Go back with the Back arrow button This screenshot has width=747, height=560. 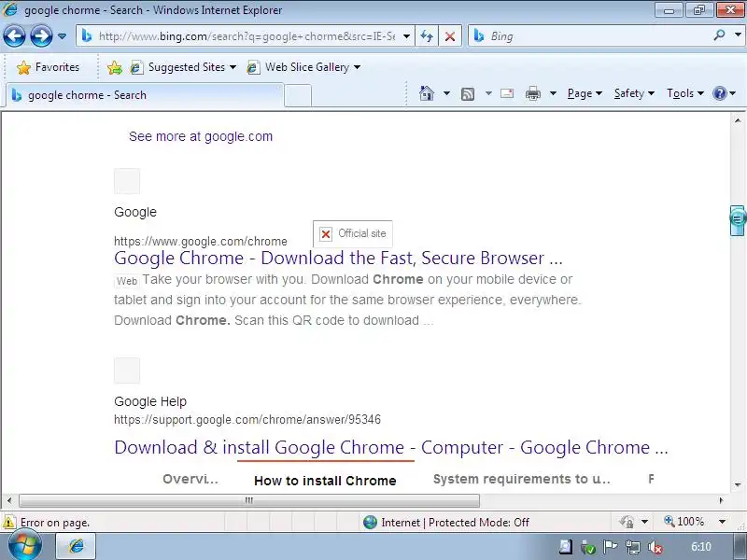pyautogui.click(x=14, y=36)
